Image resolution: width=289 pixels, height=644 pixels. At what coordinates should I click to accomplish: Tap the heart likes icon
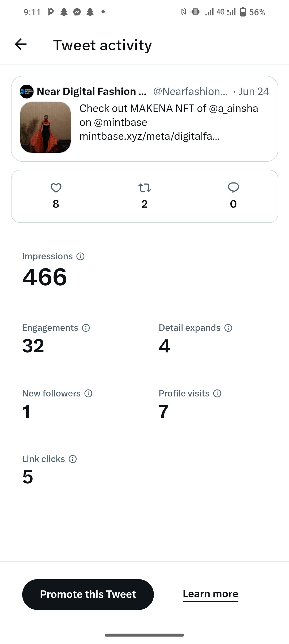click(56, 188)
